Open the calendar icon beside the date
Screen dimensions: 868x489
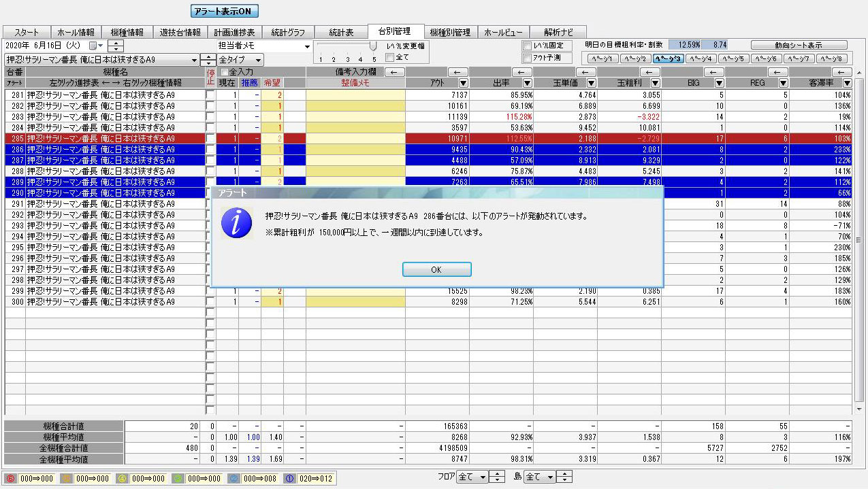(93, 46)
